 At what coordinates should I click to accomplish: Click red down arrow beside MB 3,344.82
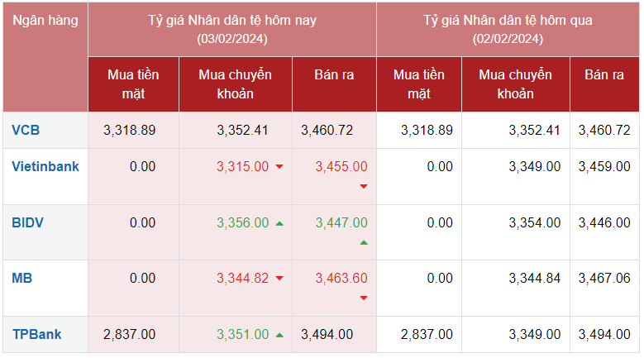279,279
